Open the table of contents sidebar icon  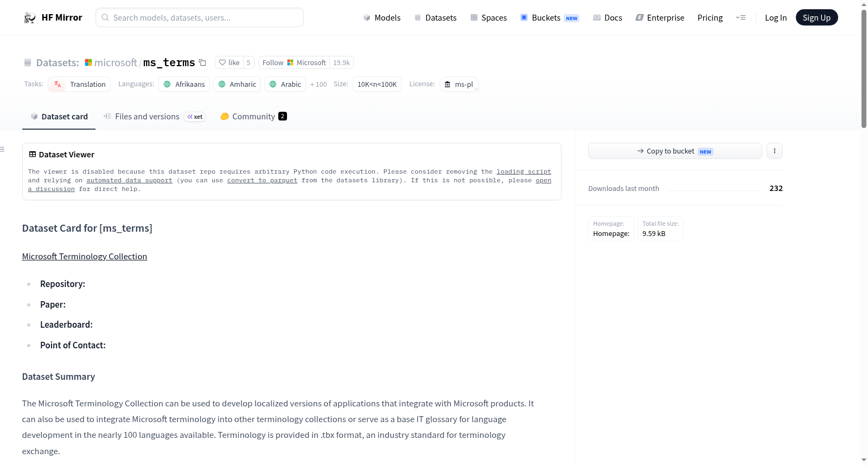coord(2,149)
